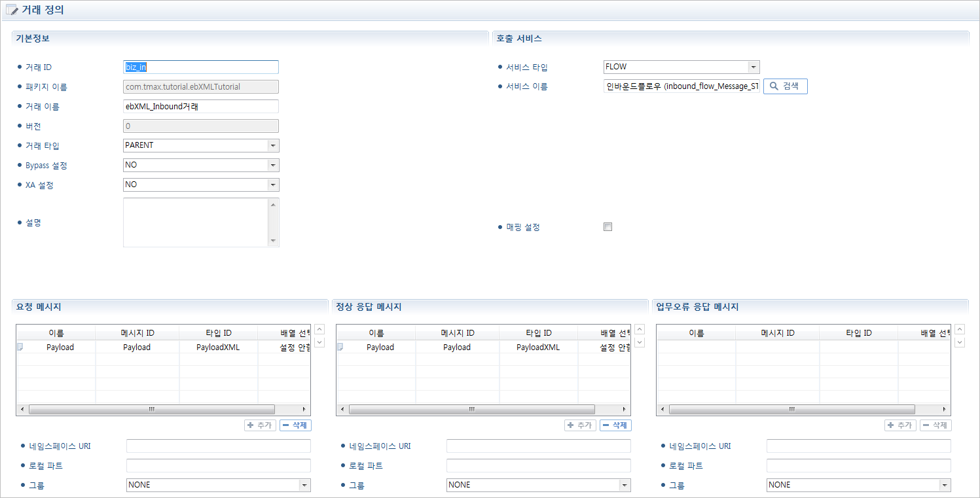Enable the 매핑 설정 checkbox
980x498 pixels.
click(x=608, y=227)
